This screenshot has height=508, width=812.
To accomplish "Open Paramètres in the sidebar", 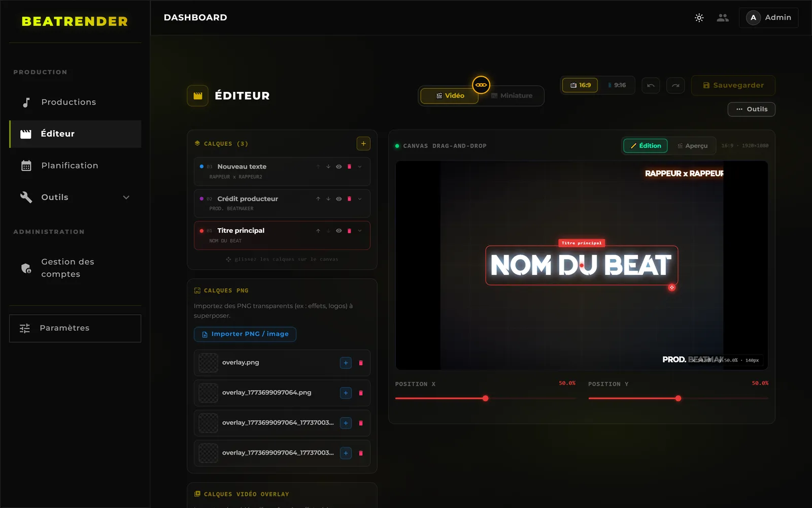I will tap(75, 328).
